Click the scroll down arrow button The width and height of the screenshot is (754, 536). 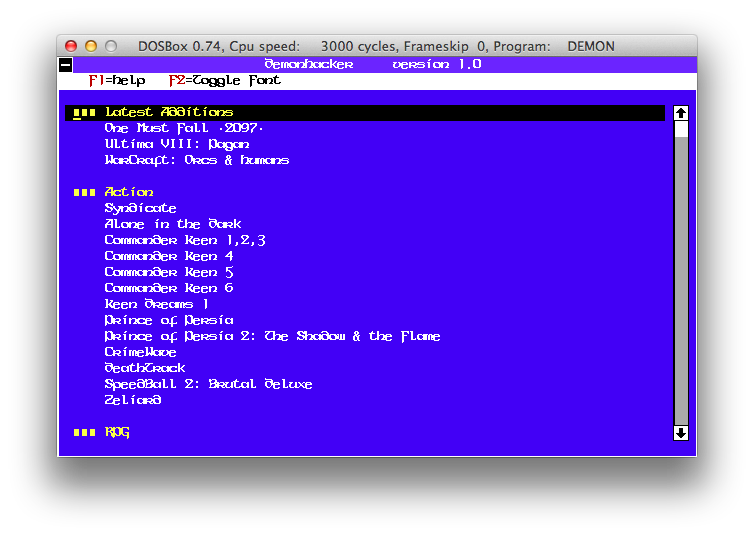(680, 433)
